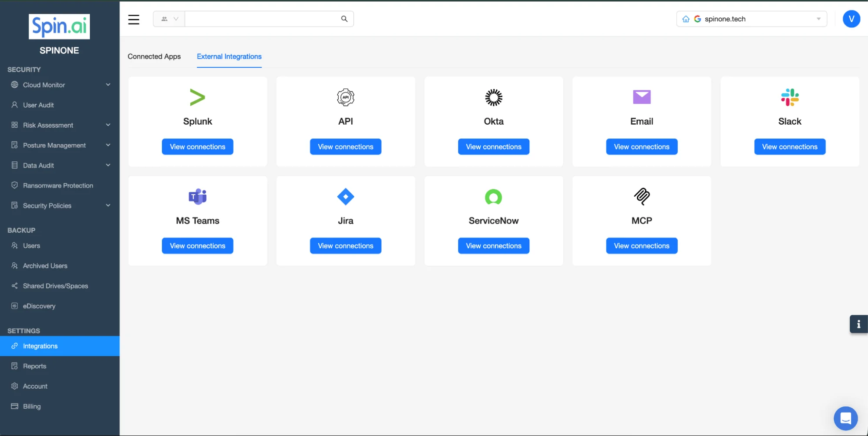View connections for Email
The image size is (868, 436).
[642, 147]
